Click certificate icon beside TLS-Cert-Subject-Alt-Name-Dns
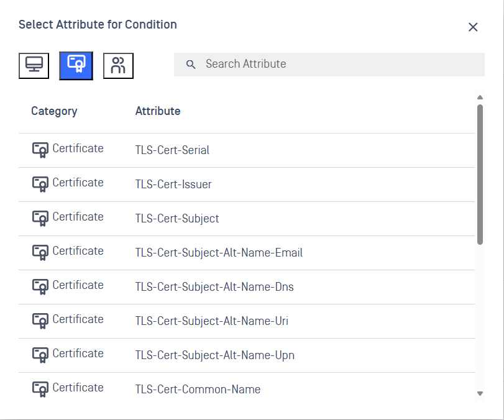Screen dimensions: 504x420 [40, 286]
